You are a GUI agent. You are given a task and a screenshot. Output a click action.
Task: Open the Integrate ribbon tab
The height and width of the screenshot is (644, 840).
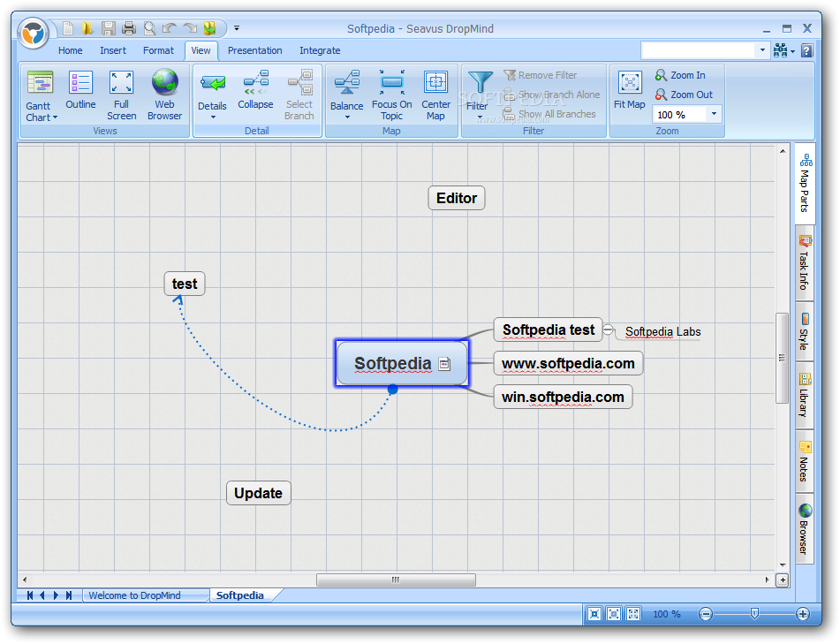[x=319, y=50]
